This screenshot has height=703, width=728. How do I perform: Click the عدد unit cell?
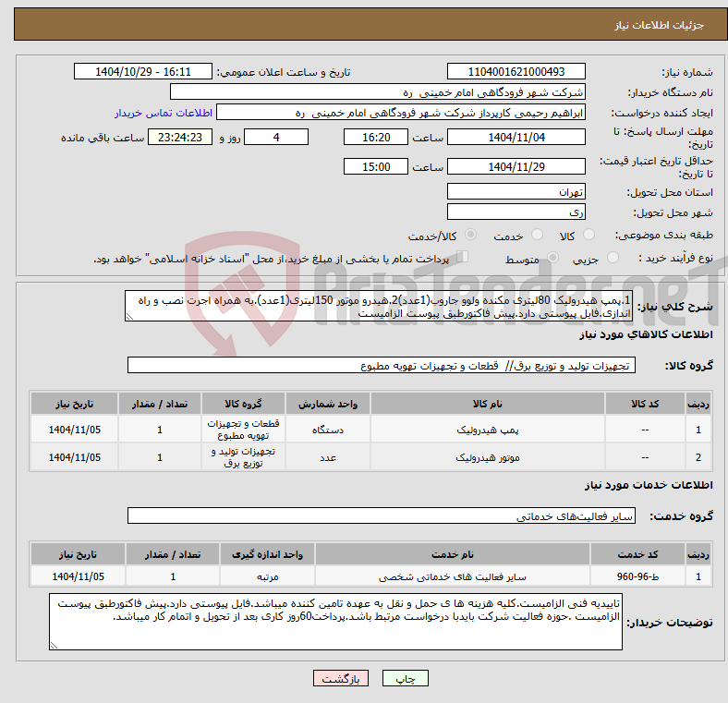pos(328,457)
